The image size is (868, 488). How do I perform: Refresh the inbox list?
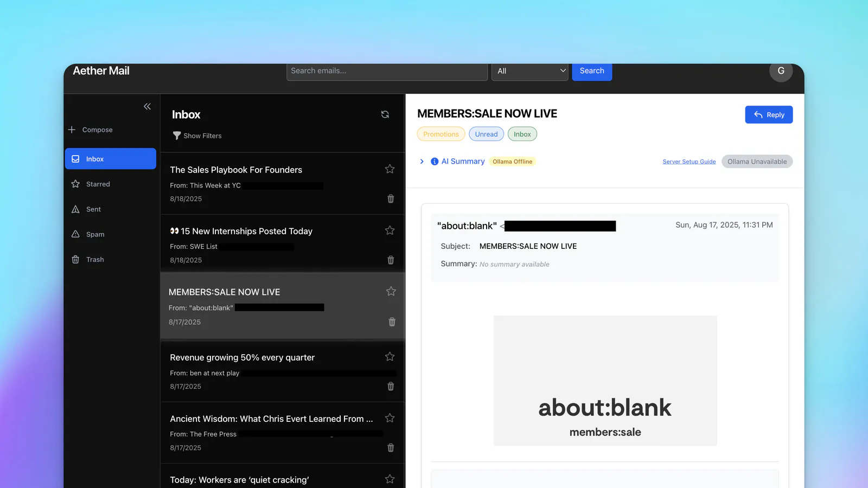point(385,114)
